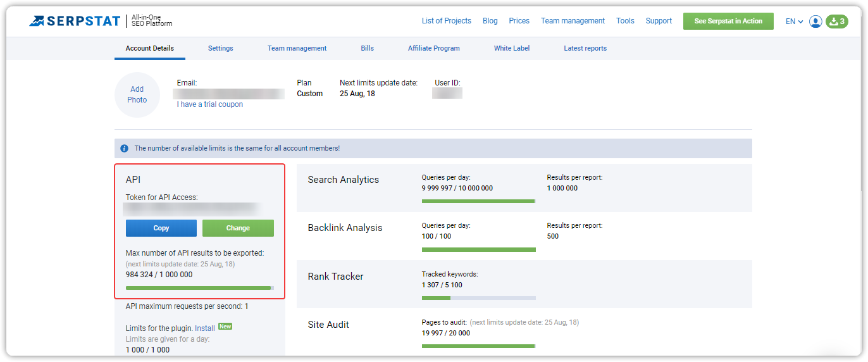Viewport: 868px width, 362px height.
Task: Click the date 25 Aug, 18 under Next limits update
Action: [x=357, y=94]
